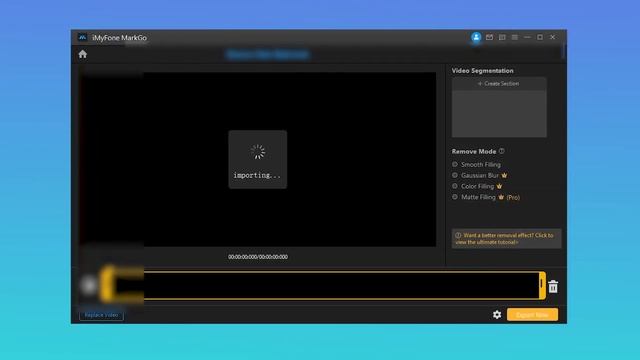The image size is (640, 360).
Task: Click the Export Now button
Action: (x=532, y=315)
